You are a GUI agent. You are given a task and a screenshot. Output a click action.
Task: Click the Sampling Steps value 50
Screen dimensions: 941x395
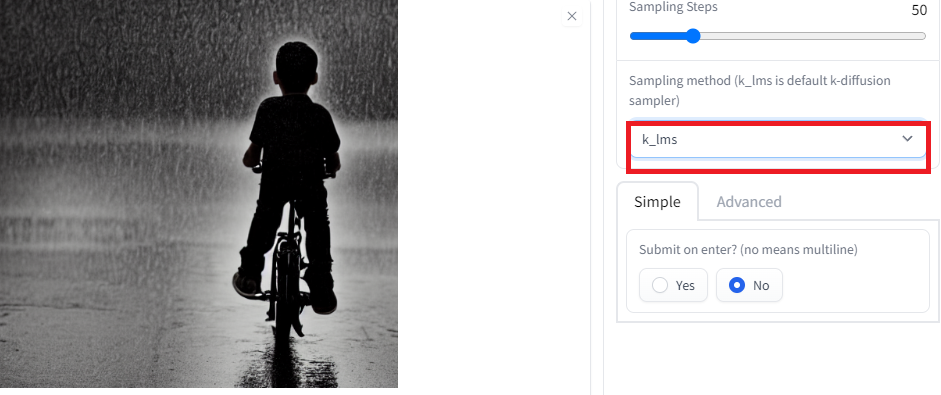point(919,10)
